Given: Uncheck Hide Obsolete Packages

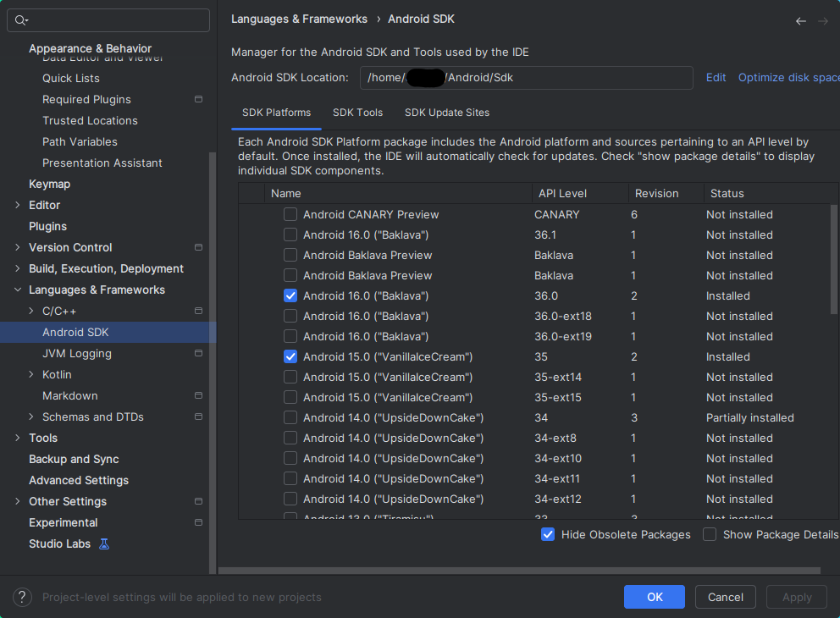Looking at the screenshot, I should pos(548,534).
